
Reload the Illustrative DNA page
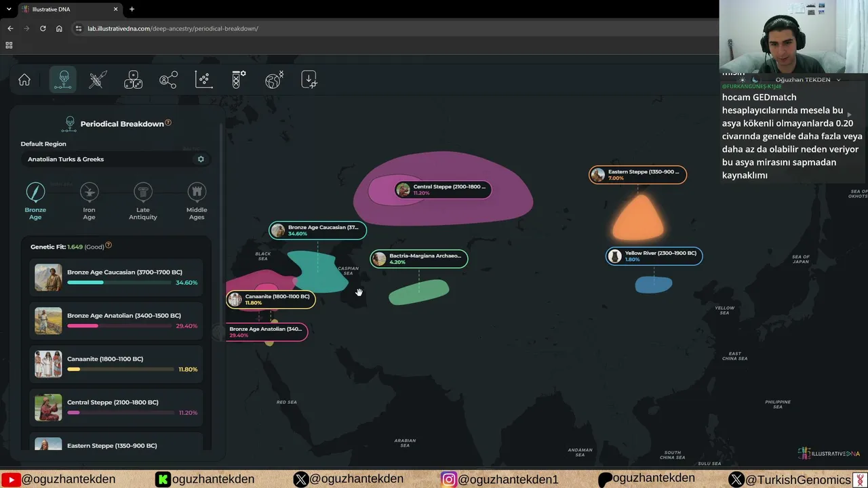43,28
